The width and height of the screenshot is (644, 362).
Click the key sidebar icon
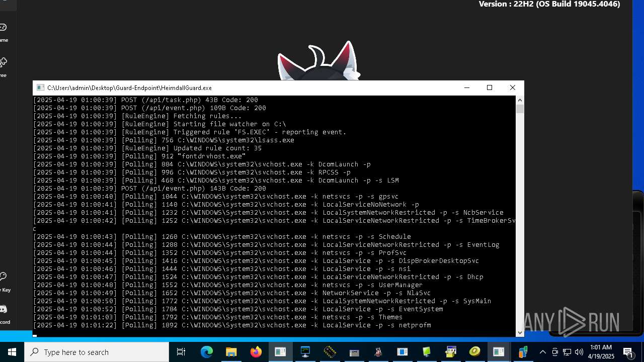pos(3,276)
